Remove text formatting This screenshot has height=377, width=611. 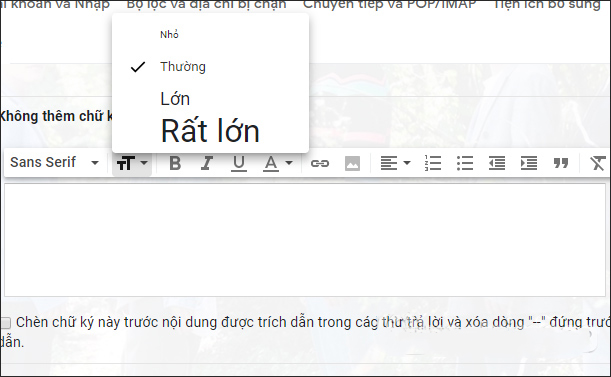[x=597, y=163]
